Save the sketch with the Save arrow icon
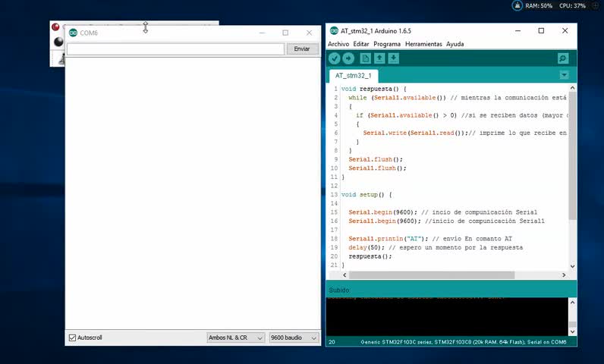 pos(393,58)
